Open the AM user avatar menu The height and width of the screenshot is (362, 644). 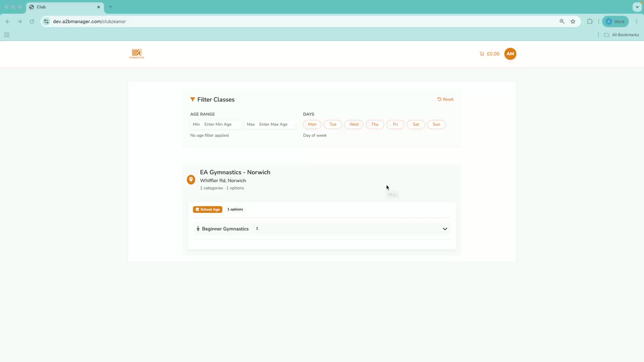tap(510, 54)
